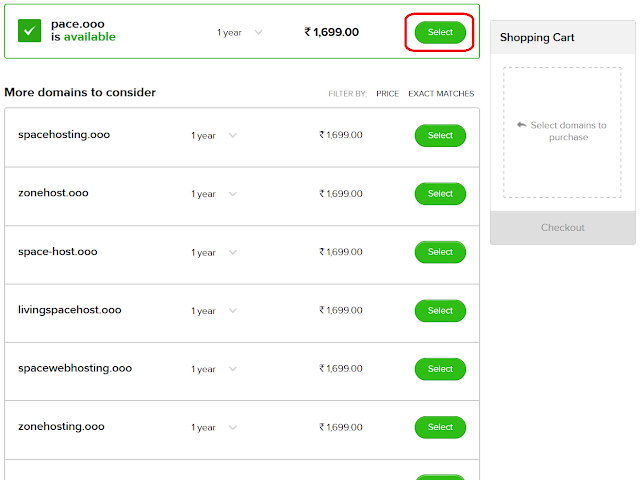Click the zonehosting.ooo domain name
Screen dimensions: 640x480
click(x=61, y=427)
